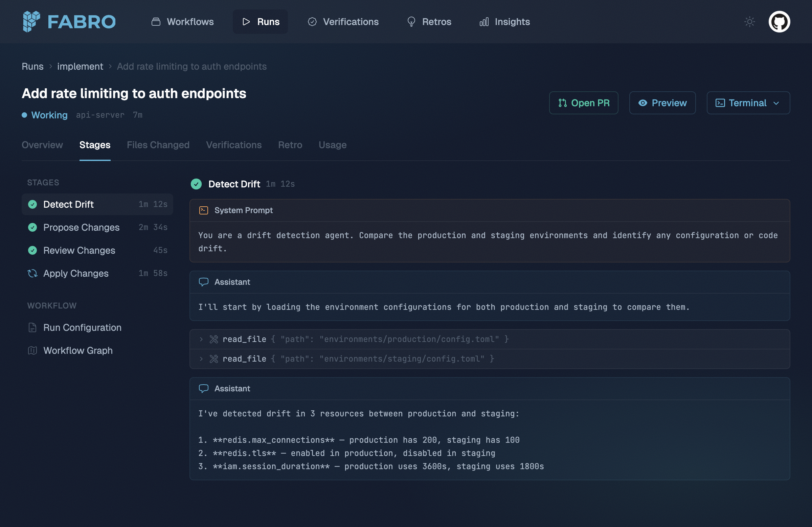
Task: Select the Insights bar chart icon
Action: (485, 22)
